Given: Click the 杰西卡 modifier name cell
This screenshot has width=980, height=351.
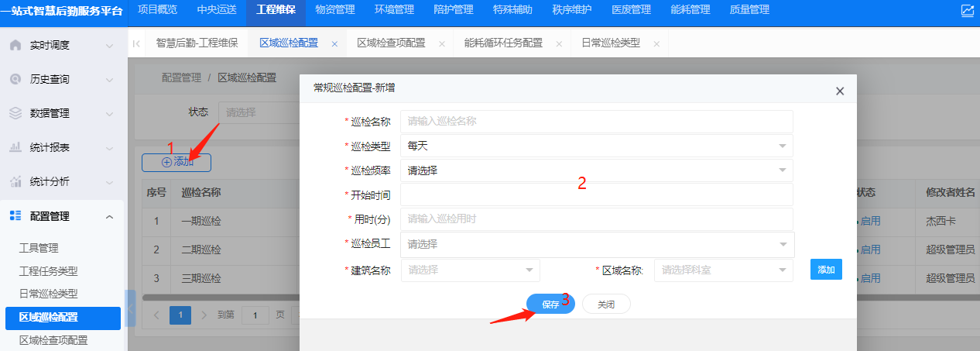Looking at the screenshot, I should [941, 221].
